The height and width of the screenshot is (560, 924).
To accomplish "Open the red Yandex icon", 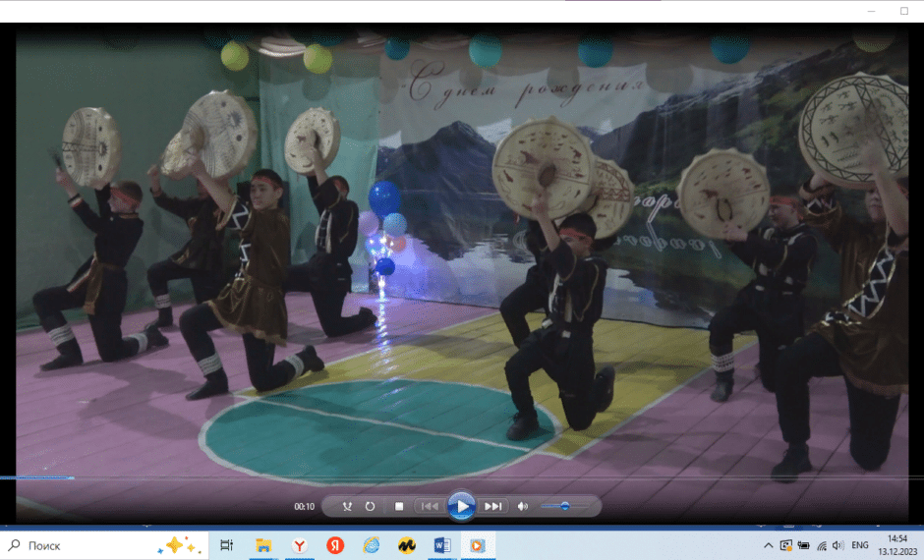I will tap(335, 545).
